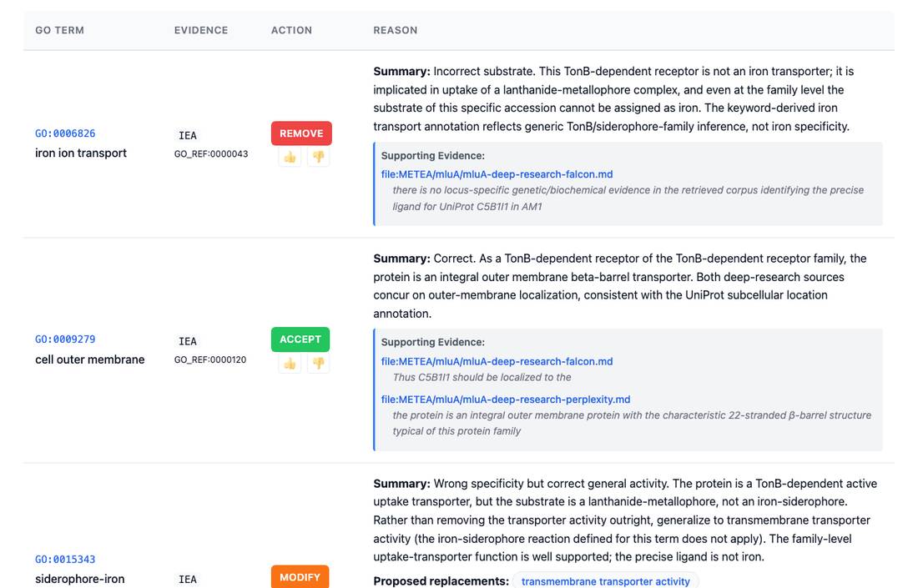
Task: Select transmembrane transporter activity replacement chip
Action: [x=605, y=581]
